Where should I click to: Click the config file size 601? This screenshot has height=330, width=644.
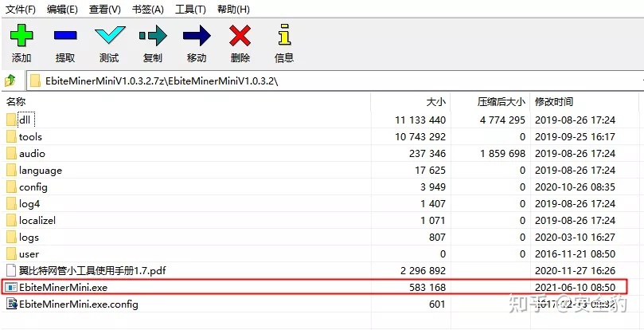click(x=437, y=304)
